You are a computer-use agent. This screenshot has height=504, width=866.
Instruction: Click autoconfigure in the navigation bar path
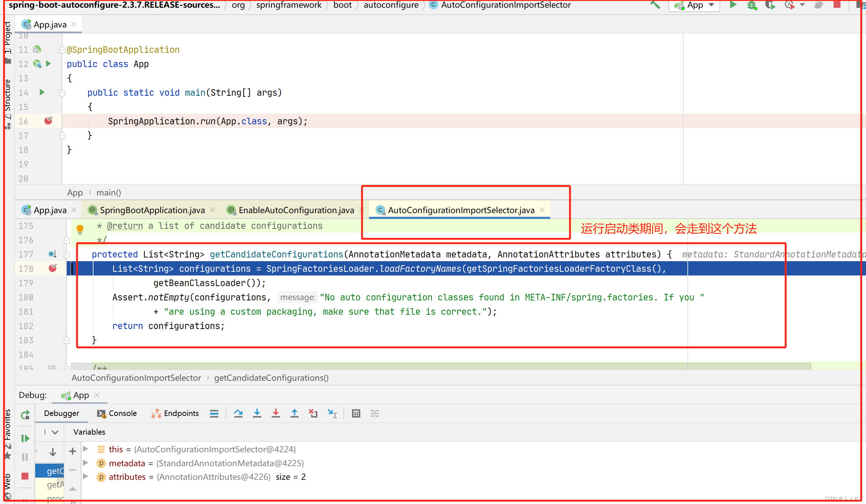point(391,5)
